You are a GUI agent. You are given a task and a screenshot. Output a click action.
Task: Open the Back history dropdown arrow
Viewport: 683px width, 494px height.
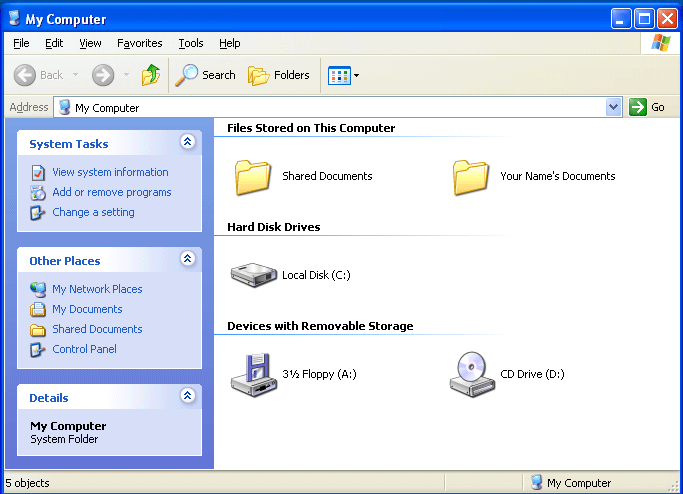pyautogui.click(x=75, y=75)
